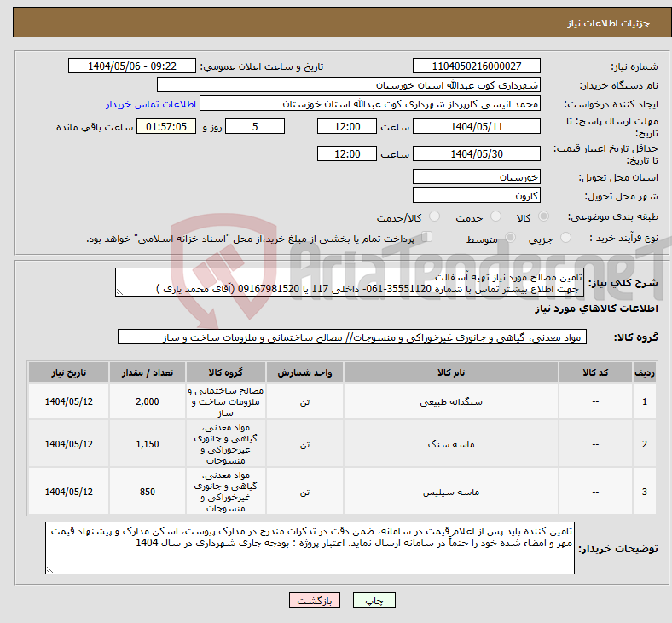Image resolution: width=672 pixels, height=623 pixels.
Task: Click the item name ماسه سیلیس
Action: pos(451,492)
